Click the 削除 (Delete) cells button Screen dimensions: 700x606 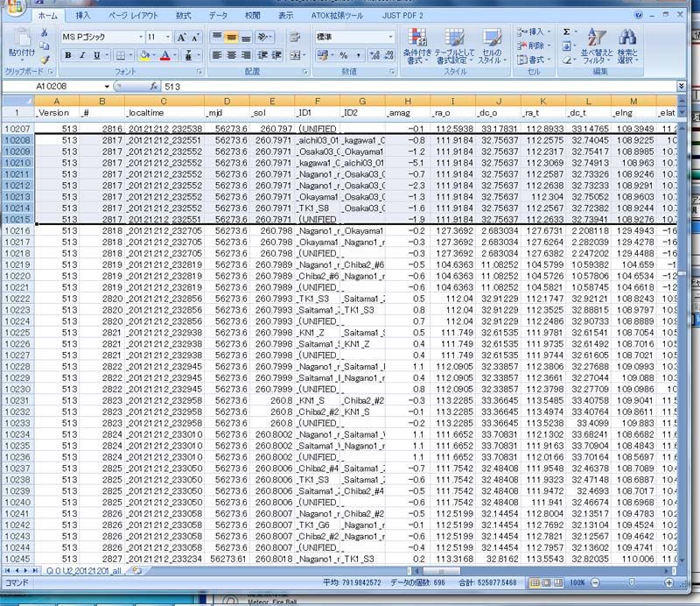point(535,46)
